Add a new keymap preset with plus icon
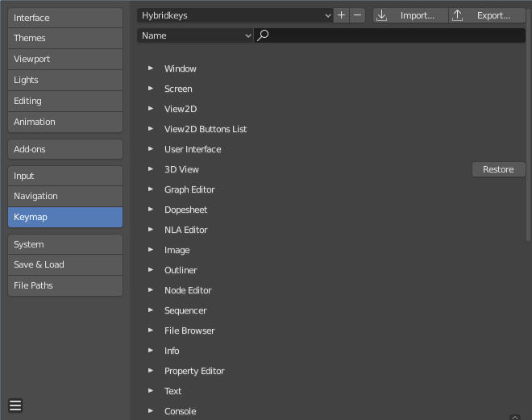Viewport: 532px width, 420px height. click(341, 15)
